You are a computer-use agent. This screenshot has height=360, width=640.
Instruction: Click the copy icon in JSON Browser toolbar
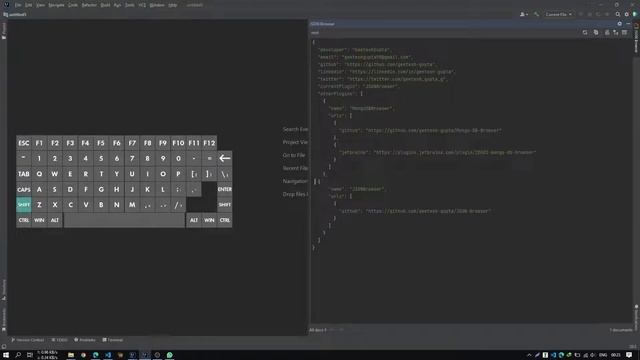coord(596,32)
